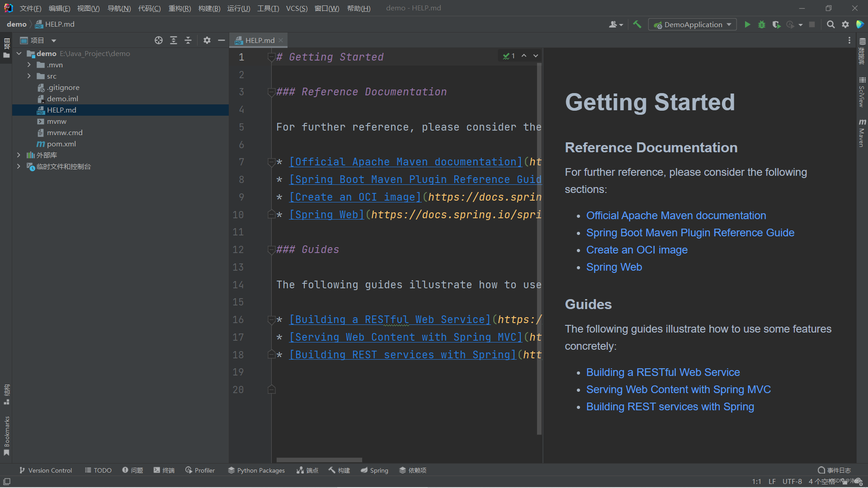The image size is (868, 488).
Task: Open DemoApplication run configuration dropdown
Action: click(x=692, y=24)
